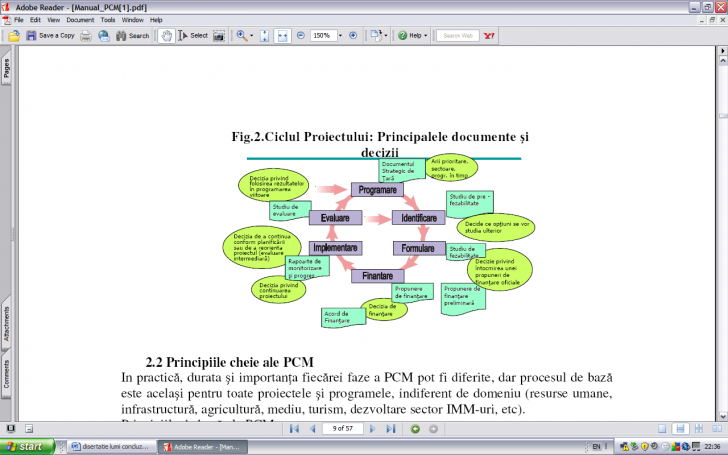Click the green previous view button
728x455 pixels.
pos(415,429)
